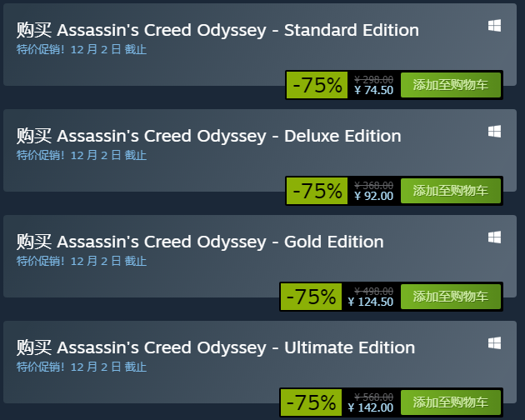Click the -75% badge on Gold Edition

[x=311, y=297]
